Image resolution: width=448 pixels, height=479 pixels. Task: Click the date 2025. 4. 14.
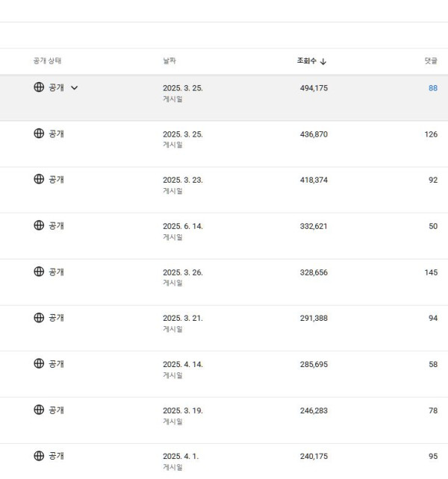click(183, 364)
